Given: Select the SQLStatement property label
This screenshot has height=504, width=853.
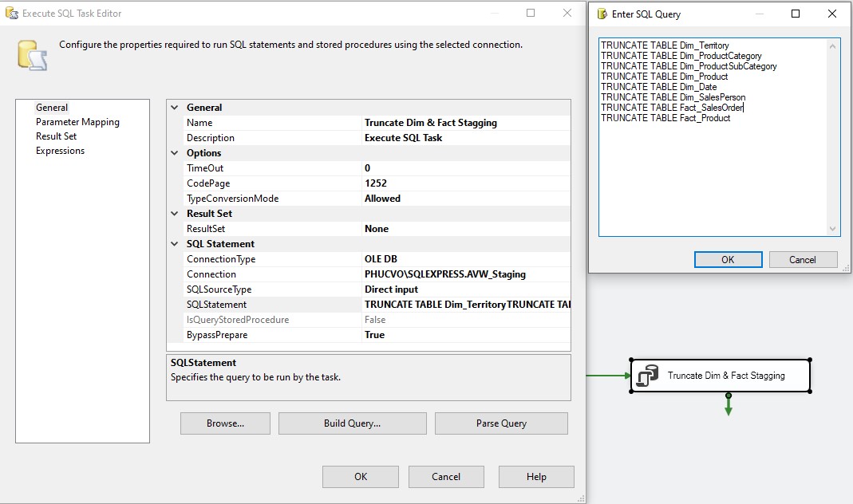Looking at the screenshot, I should pyautogui.click(x=216, y=305).
